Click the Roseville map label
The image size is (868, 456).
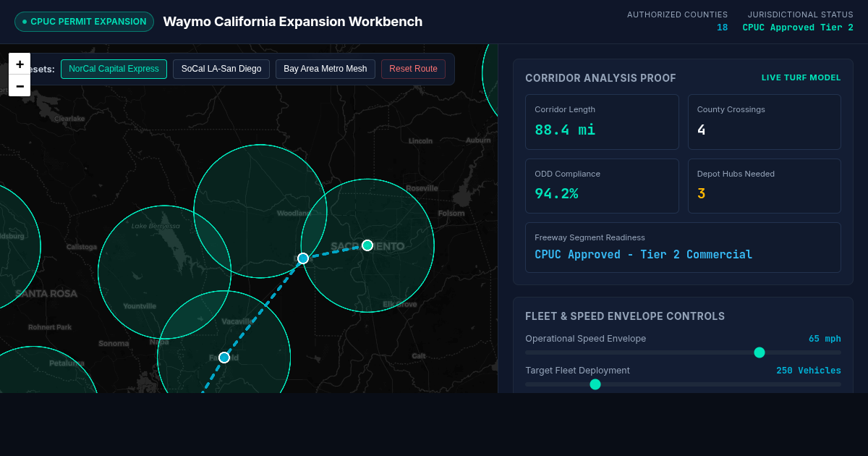click(x=422, y=188)
